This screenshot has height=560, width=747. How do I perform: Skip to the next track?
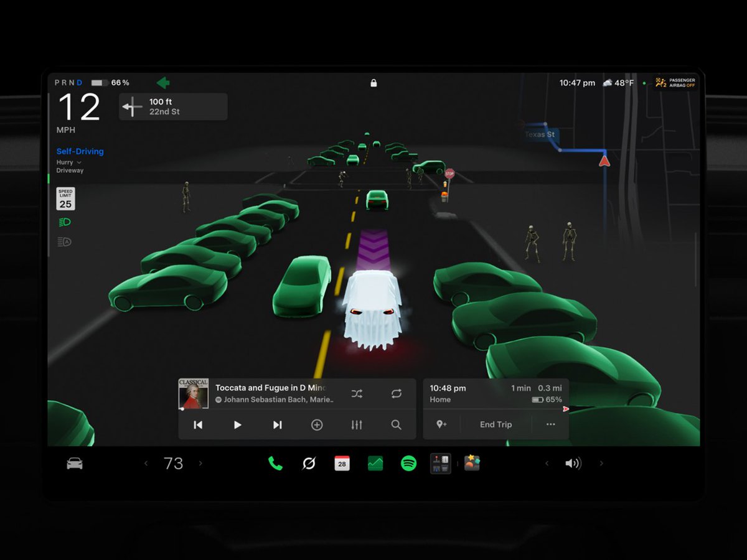click(278, 425)
